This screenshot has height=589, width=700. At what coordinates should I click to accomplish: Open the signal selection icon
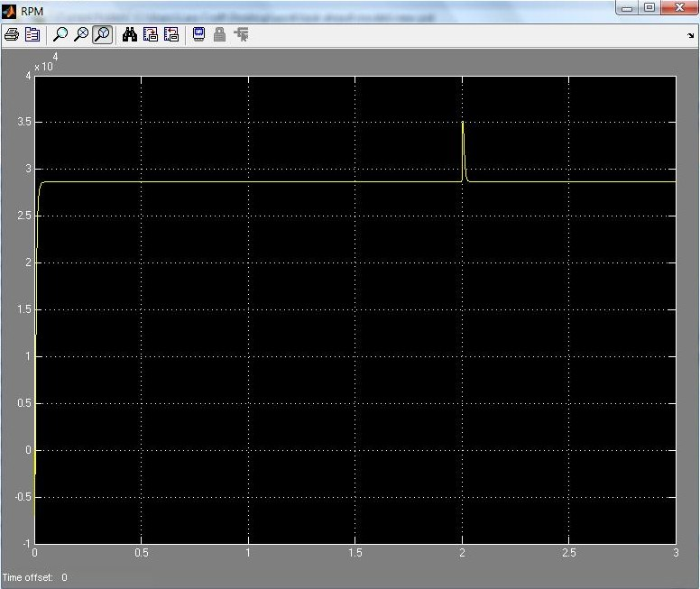[241, 35]
